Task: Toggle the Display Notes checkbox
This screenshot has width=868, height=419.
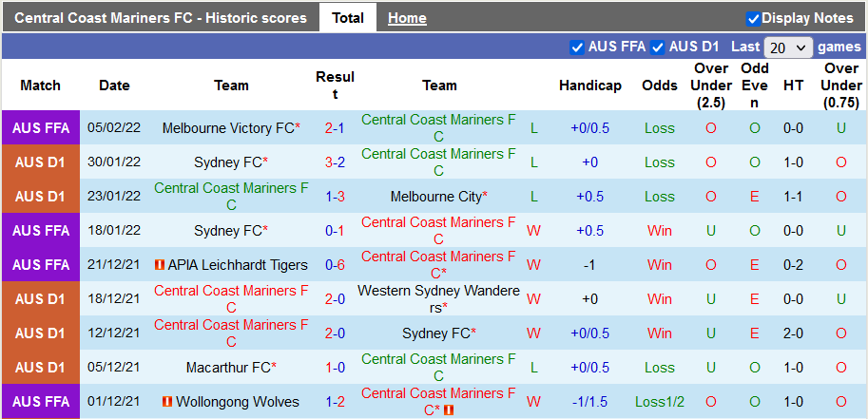Action: click(x=753, y=18)
